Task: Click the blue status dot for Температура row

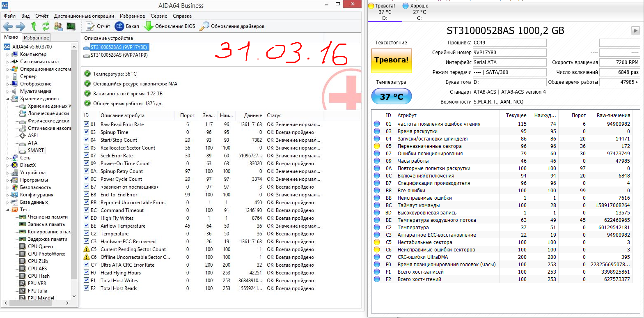Action: (377, 227)
